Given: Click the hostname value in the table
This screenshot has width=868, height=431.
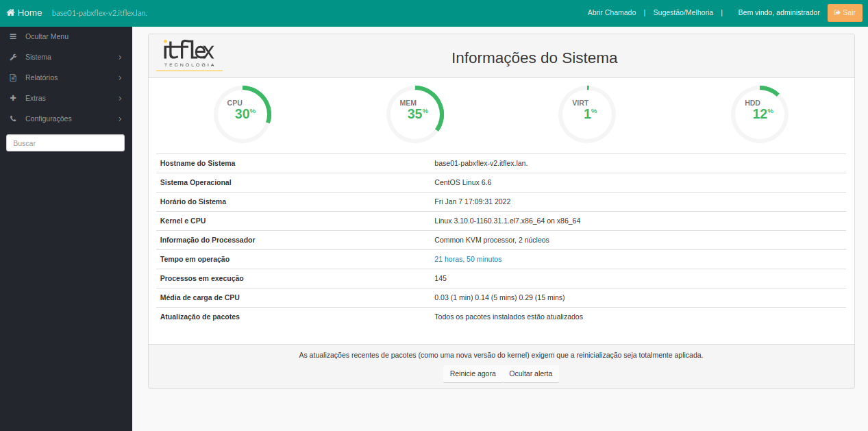Looking at the screenshot, I should pos(481,164).
